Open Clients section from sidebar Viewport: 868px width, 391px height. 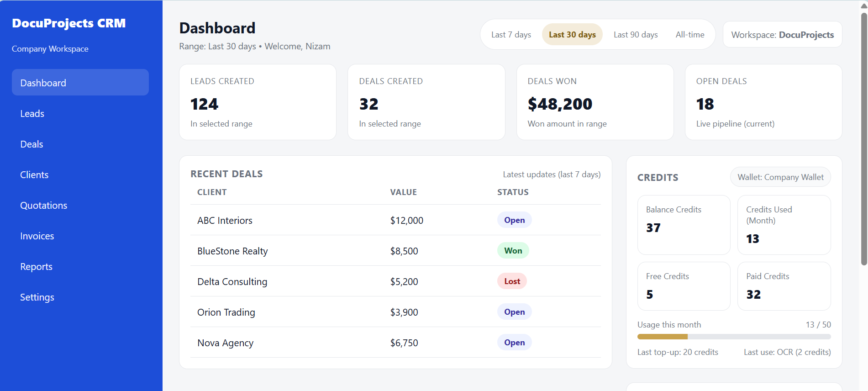[x=34, y=175]
